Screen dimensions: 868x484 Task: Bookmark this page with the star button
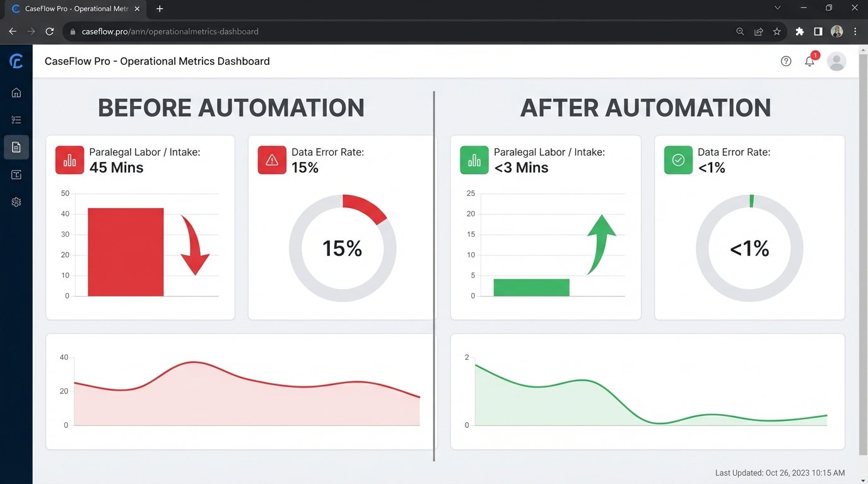click(x=777, y=31)
